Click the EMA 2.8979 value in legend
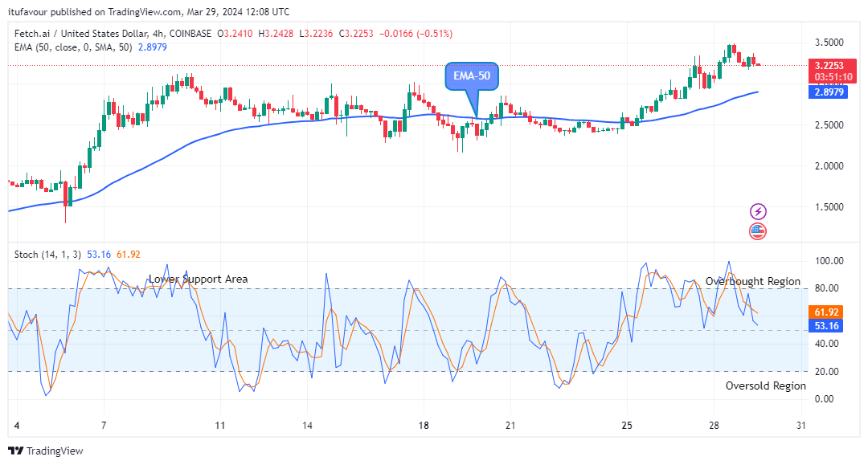 (152, 47)
